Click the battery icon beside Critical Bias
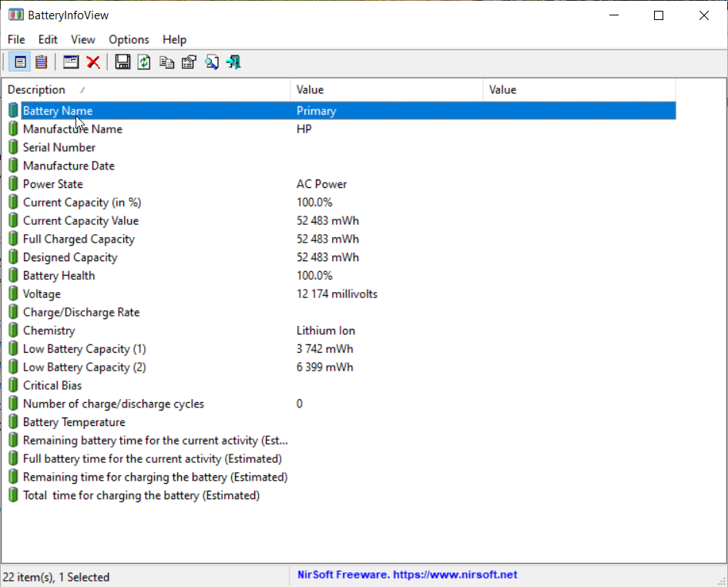 point(13,385)
